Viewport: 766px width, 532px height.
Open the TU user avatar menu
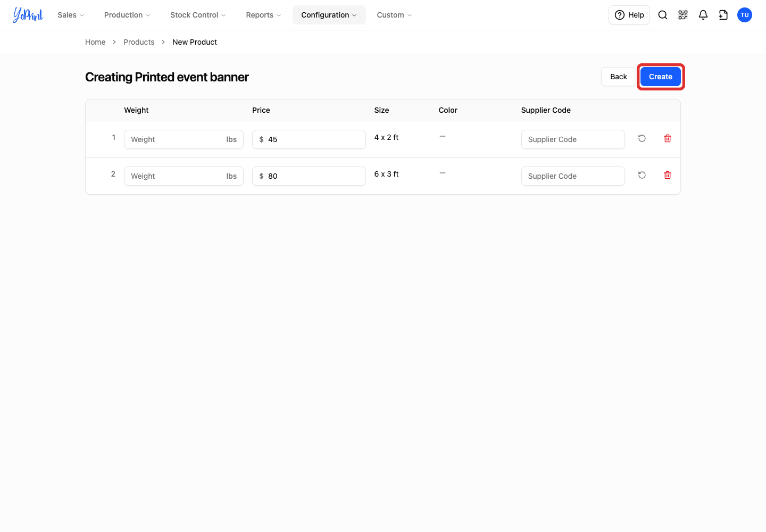[745, 15]
